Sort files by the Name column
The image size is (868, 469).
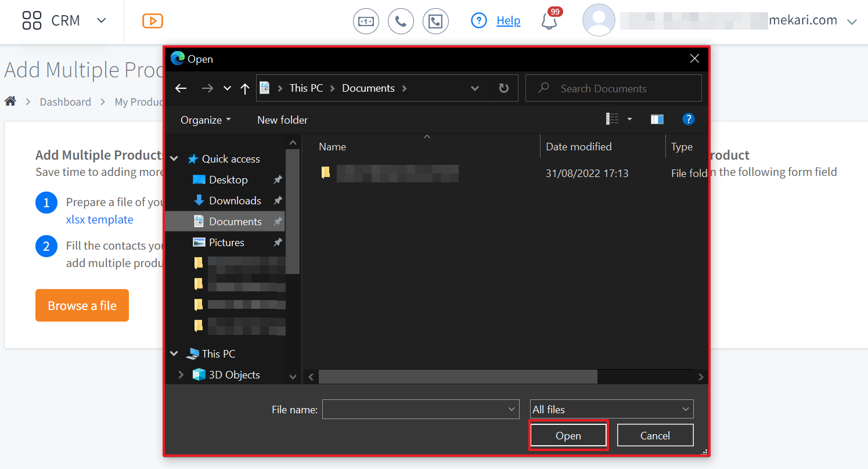332,147
